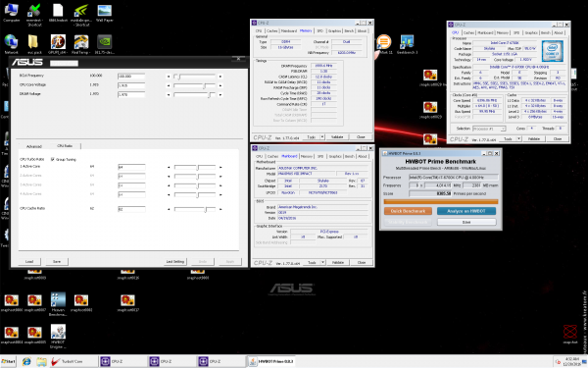Viewport: 588px width, 368px height.
Task: Select the CPU Ratio tab in the ASUS tool
Action: click(x=65, y=145)
